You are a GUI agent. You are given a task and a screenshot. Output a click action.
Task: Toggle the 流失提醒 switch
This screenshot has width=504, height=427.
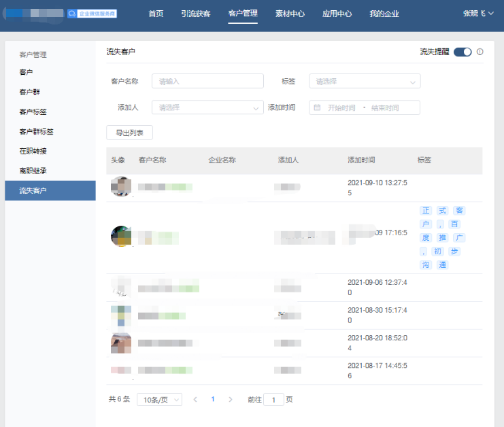[463, 52]
